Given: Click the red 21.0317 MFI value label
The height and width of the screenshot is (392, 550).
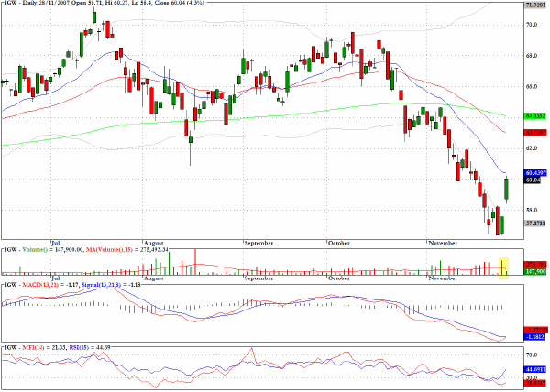Looking at the screenshot, I should pos(535,383).
